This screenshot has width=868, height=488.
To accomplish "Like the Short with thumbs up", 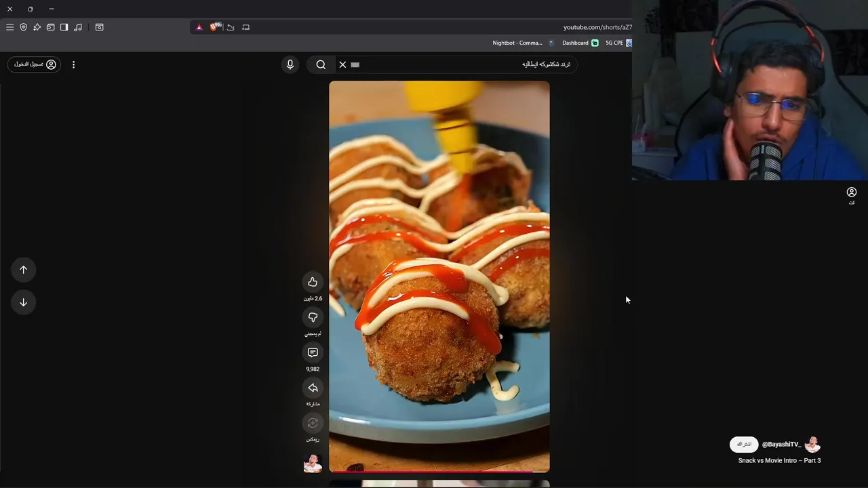I will [313, 282].
